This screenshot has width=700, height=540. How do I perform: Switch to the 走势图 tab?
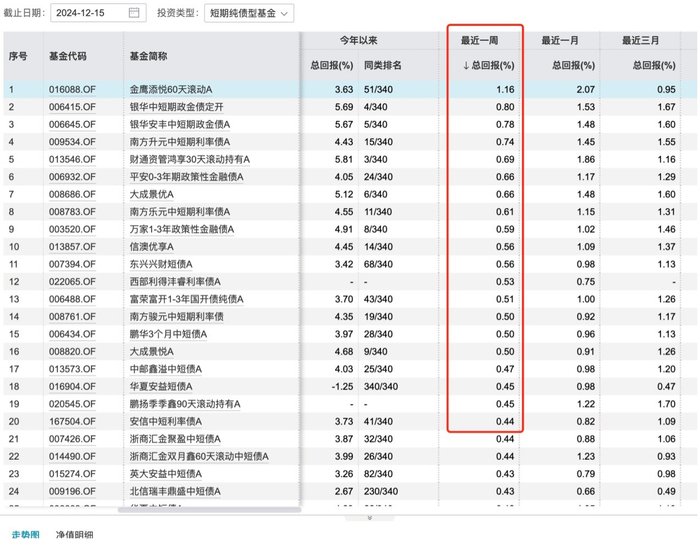coord(25,534)
